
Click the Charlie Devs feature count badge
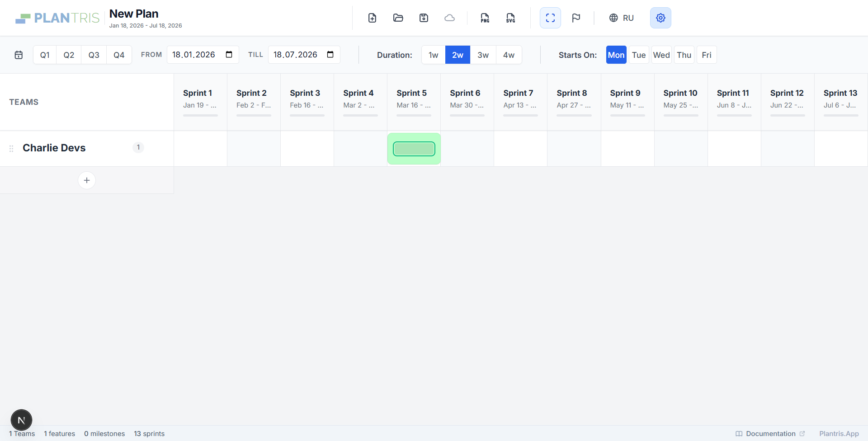click(x=138, y=147)
